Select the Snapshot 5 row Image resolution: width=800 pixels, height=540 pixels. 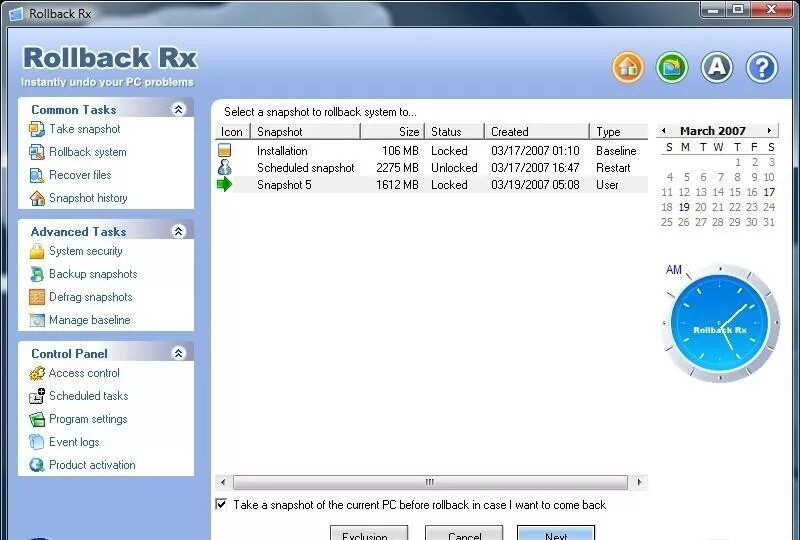coord(432,184)
